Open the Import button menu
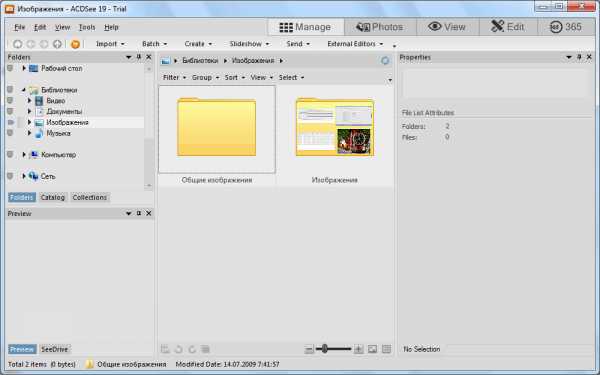This screenshot has width=600, height=375. (110, 44)
